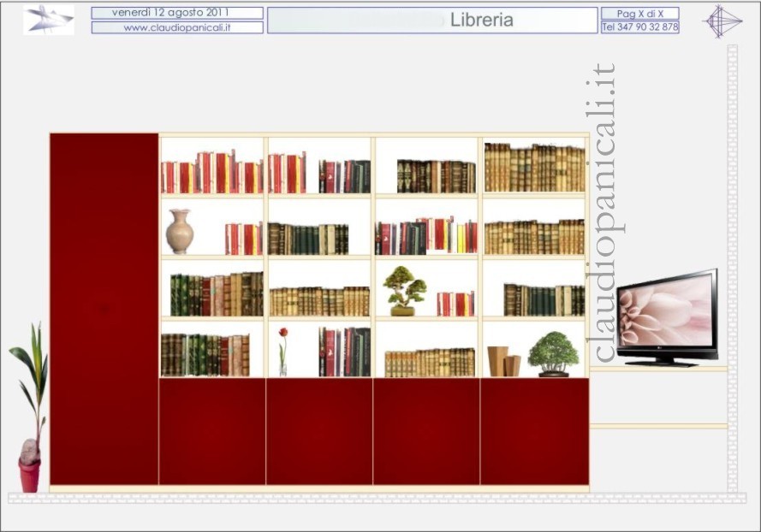
Task: Select the flat-screen TV with flower image
Action: [x=668, y=318]
